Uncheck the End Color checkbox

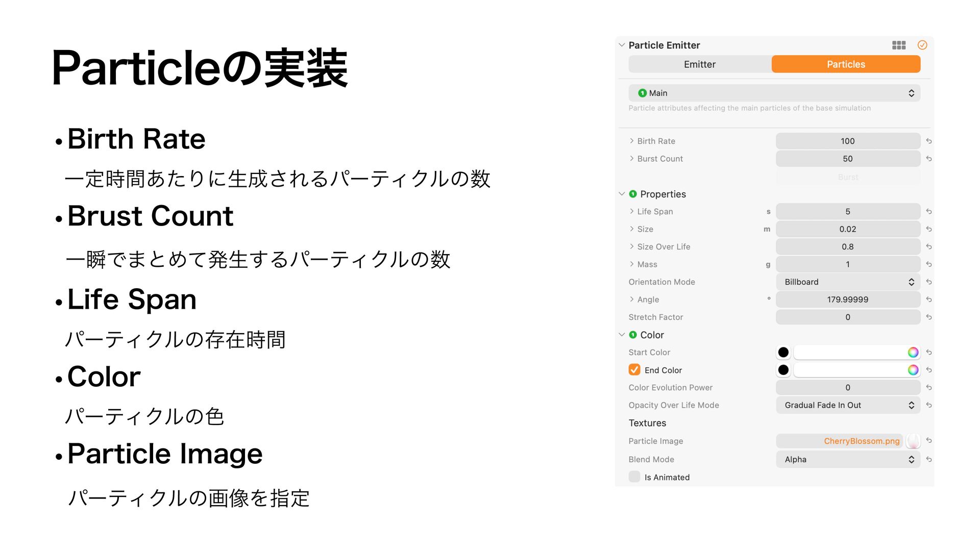[x=634, y=370]
